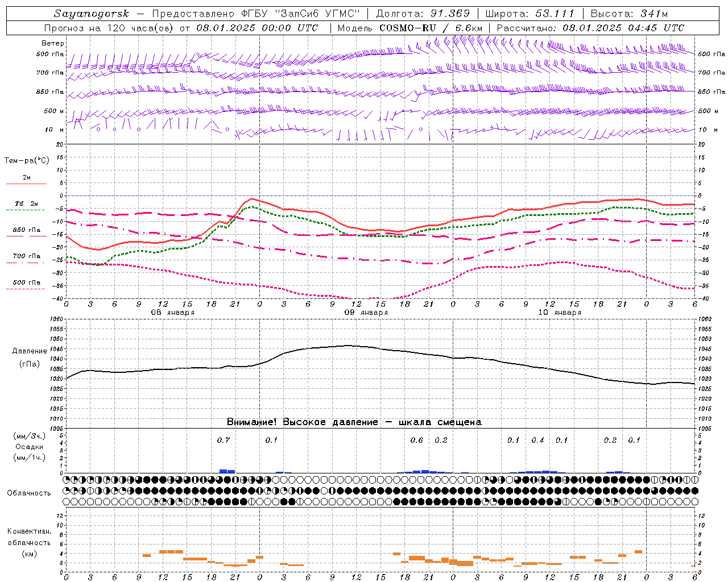Click the 0.4 precipitation value
728x582 pixels.
(537, 440)
